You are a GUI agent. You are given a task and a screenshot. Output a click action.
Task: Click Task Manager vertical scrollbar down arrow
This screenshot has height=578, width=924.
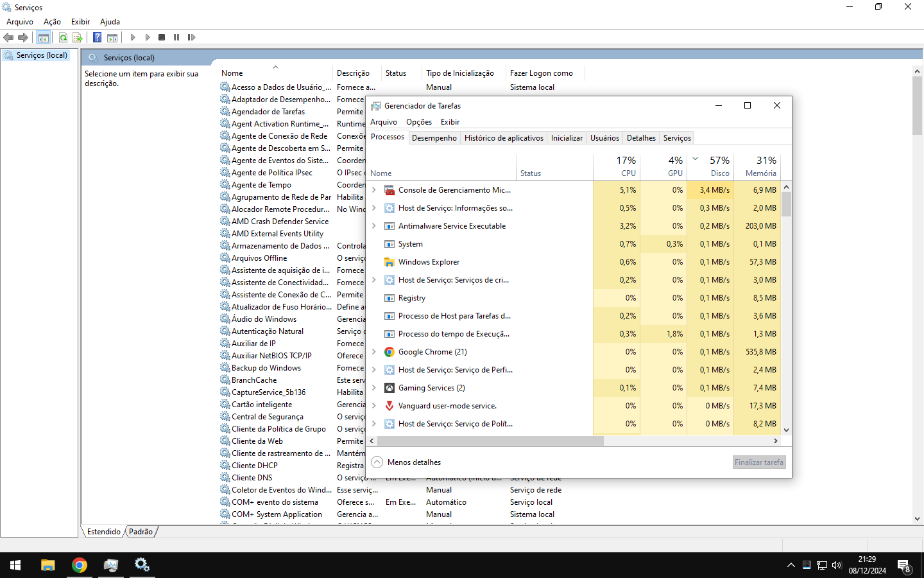(786, 430)
